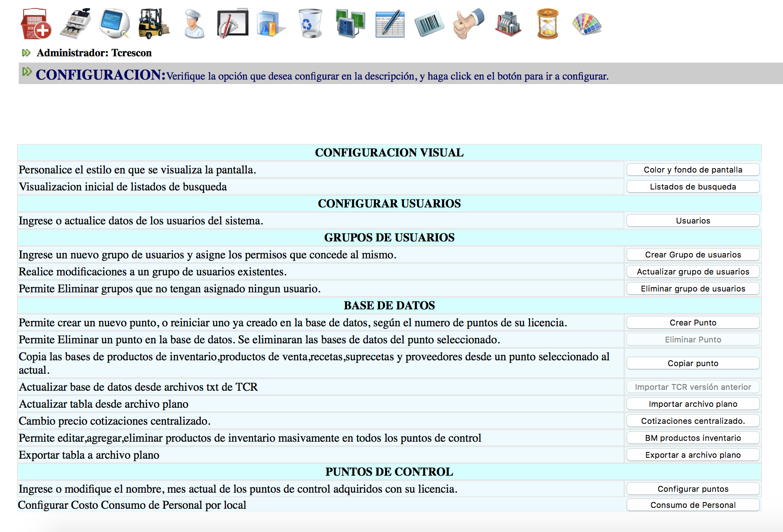
Task: Open Listados de busqueda settings
Action: click(x=693, y=187)
